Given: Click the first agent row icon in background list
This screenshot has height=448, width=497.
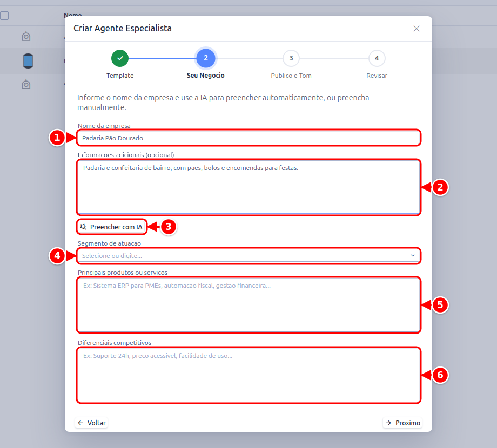Looking at the screenshot, I should coord(26,36).
